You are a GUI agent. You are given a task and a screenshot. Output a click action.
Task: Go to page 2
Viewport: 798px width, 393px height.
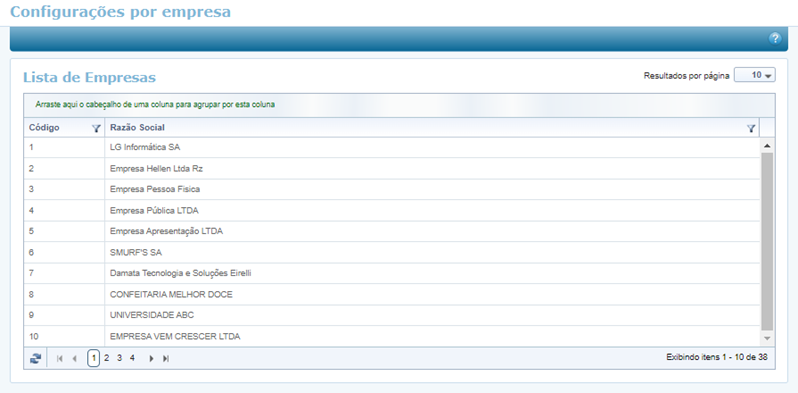coord(106,358)
